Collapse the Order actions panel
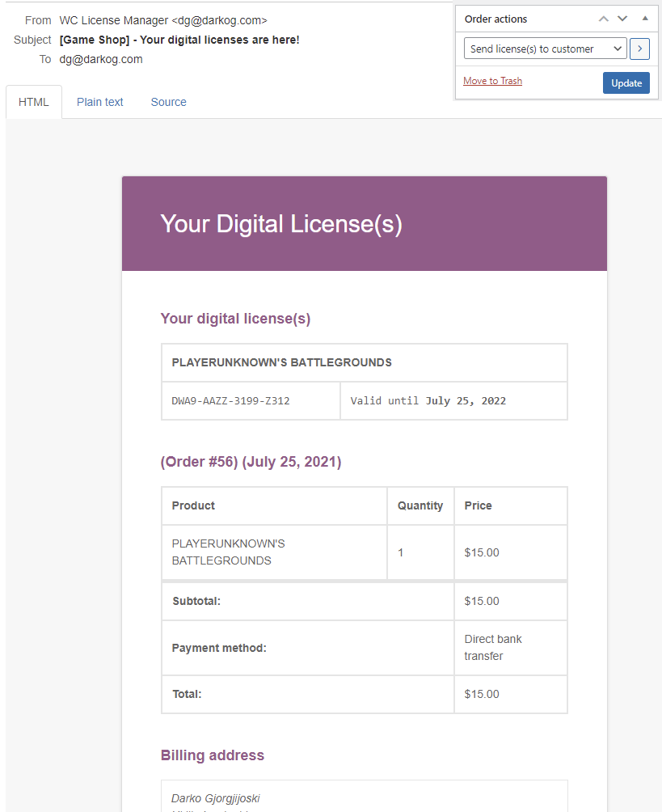This screenshot has width=662, height=812. (x=645, y=19)
